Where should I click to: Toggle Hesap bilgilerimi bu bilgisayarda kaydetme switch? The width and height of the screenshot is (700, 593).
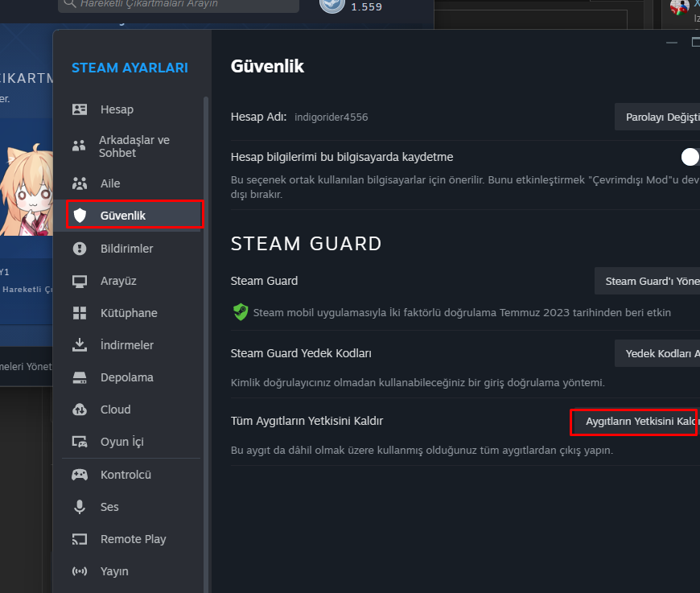tap(690, 157)
